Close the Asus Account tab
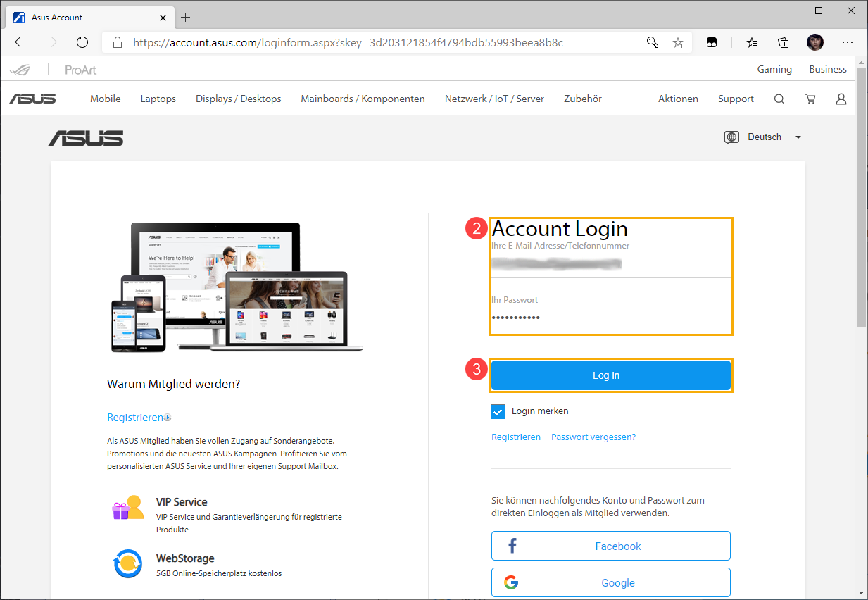 (163, 17)
